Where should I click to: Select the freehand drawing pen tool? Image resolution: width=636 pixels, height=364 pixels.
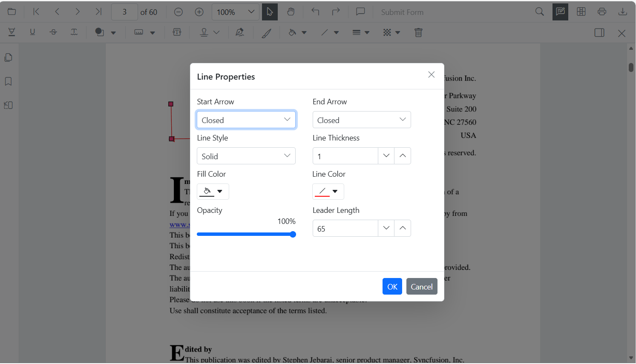(x=267, y=32)
